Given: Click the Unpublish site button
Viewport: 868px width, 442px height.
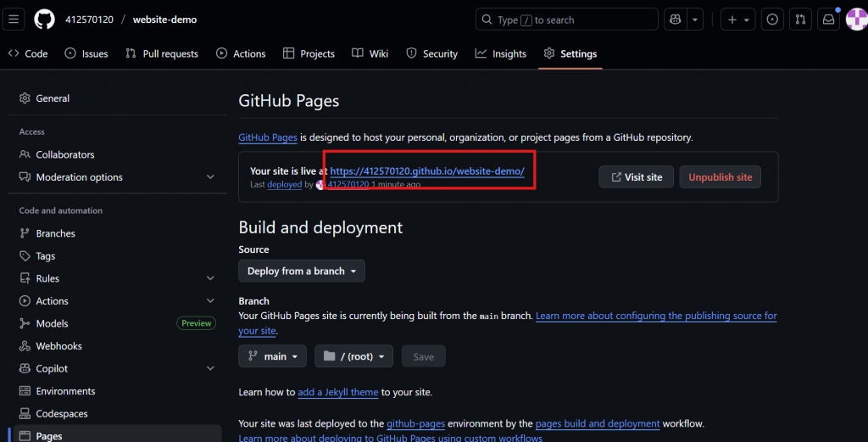Looking at the screenshot, I should tap(721, 177).
